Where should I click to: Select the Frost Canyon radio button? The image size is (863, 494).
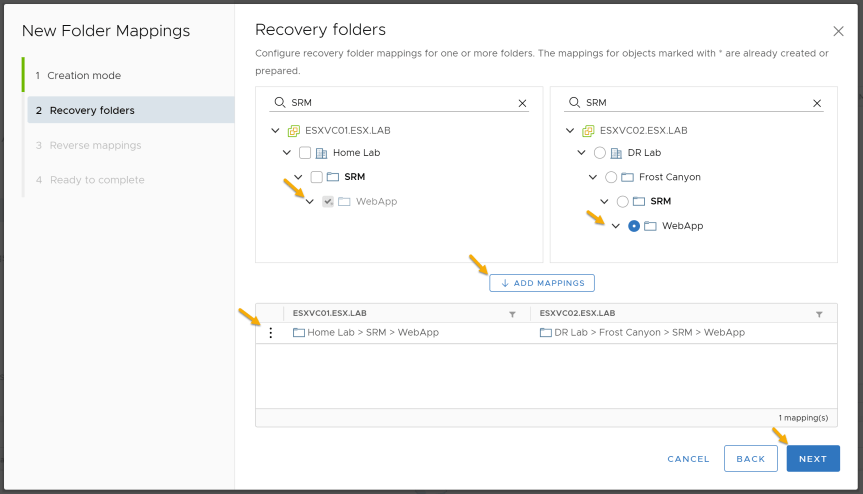point(611,177)
